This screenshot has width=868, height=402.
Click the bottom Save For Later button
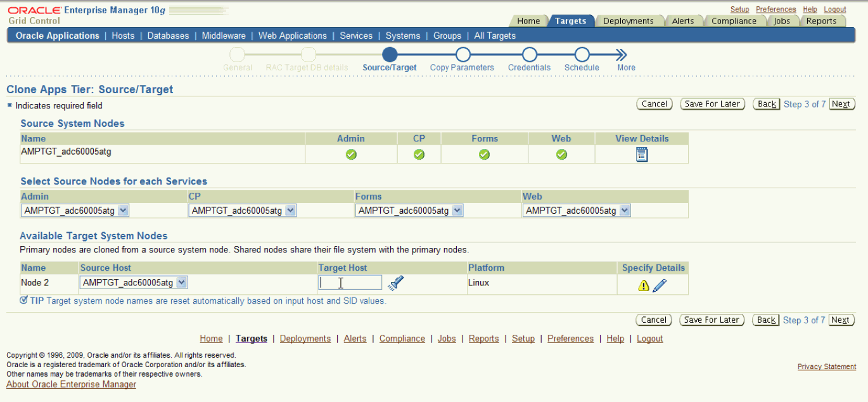pos(712,320)
